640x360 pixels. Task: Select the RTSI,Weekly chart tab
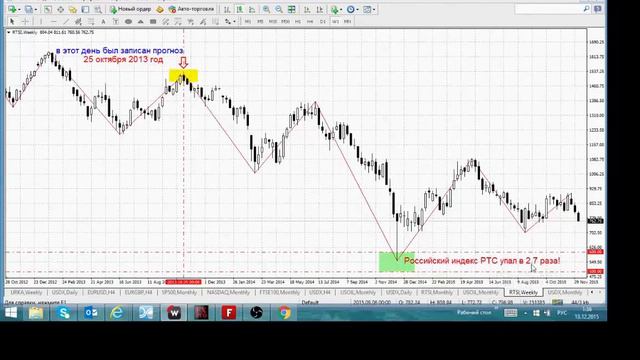(x=523, y=292)
